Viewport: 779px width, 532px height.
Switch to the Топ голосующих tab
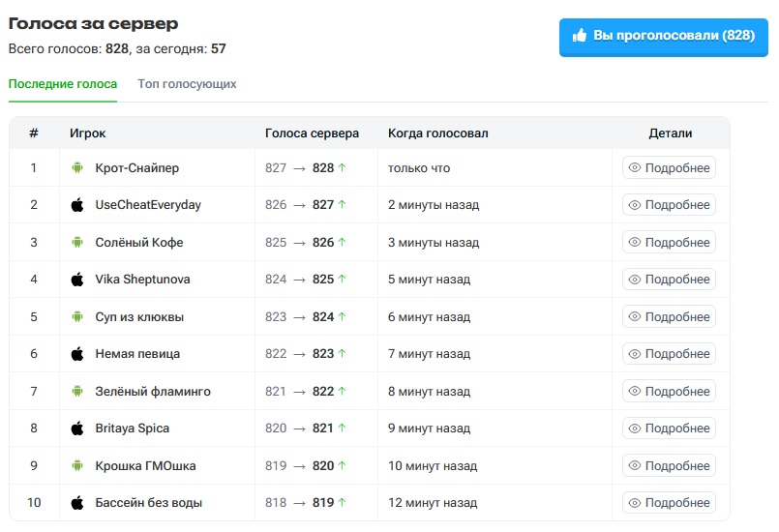click(x=187, y=84)
